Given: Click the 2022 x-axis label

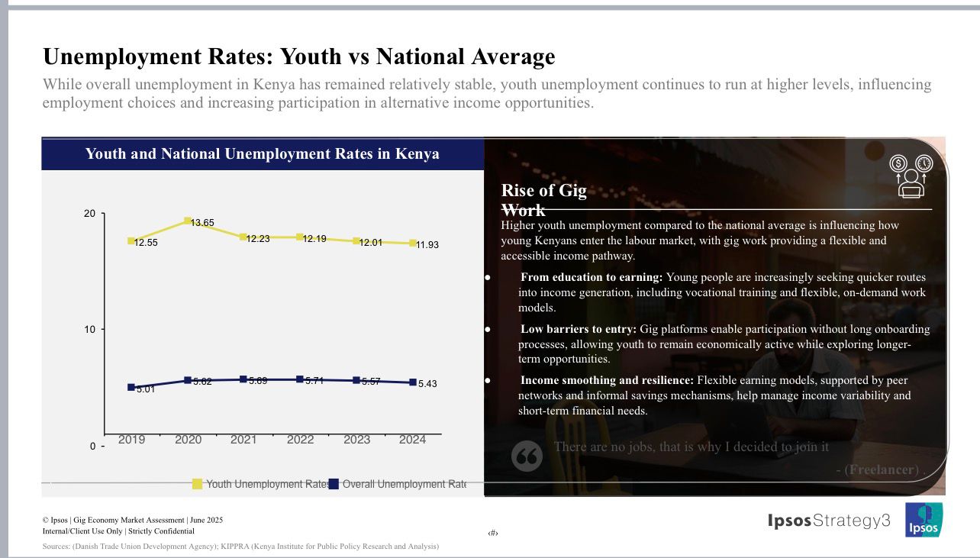Looking at the screenshot, I should (x=300, y=440).
